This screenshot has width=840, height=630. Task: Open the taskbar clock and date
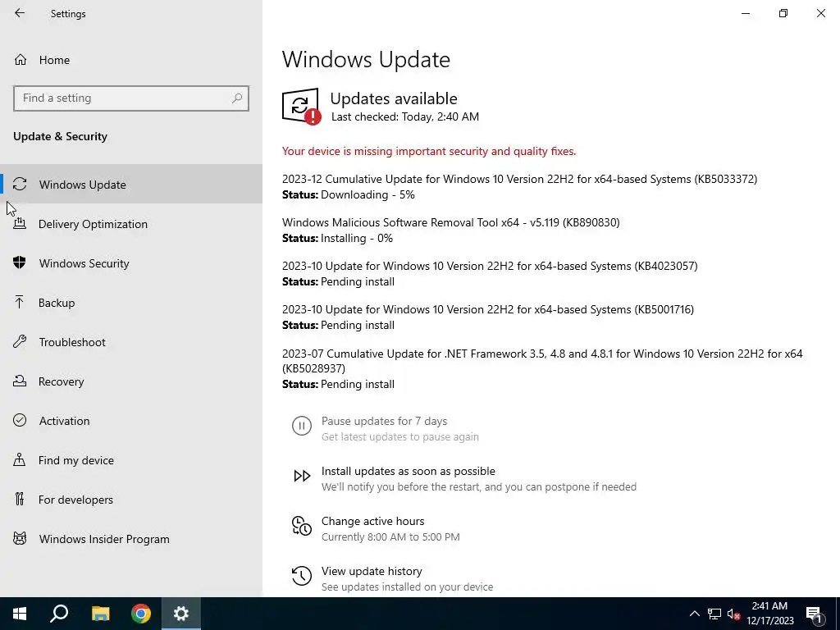tap(769, 614)
